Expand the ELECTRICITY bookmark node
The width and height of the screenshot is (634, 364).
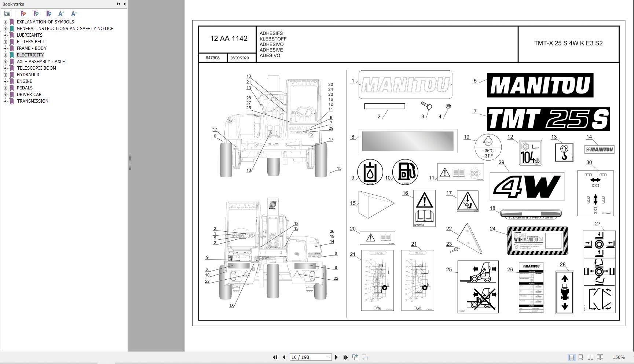coord(6,55)
